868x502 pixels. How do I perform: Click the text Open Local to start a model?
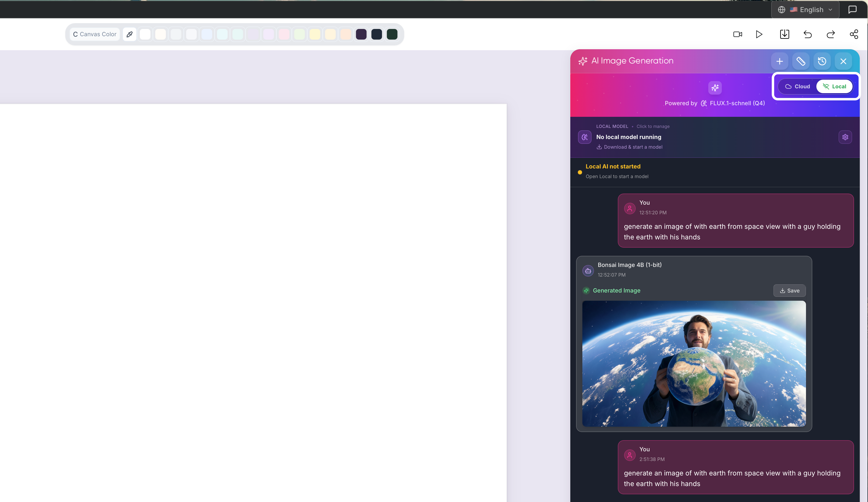(617, 176)
